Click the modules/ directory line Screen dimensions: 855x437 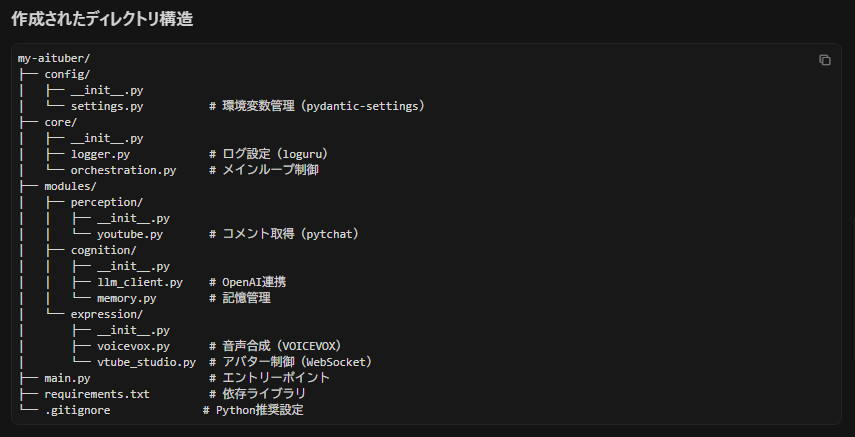70,186
